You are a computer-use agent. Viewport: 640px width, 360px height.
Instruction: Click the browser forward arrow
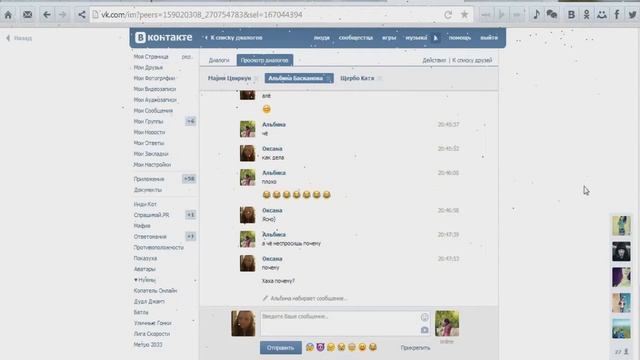click(62, 15)
